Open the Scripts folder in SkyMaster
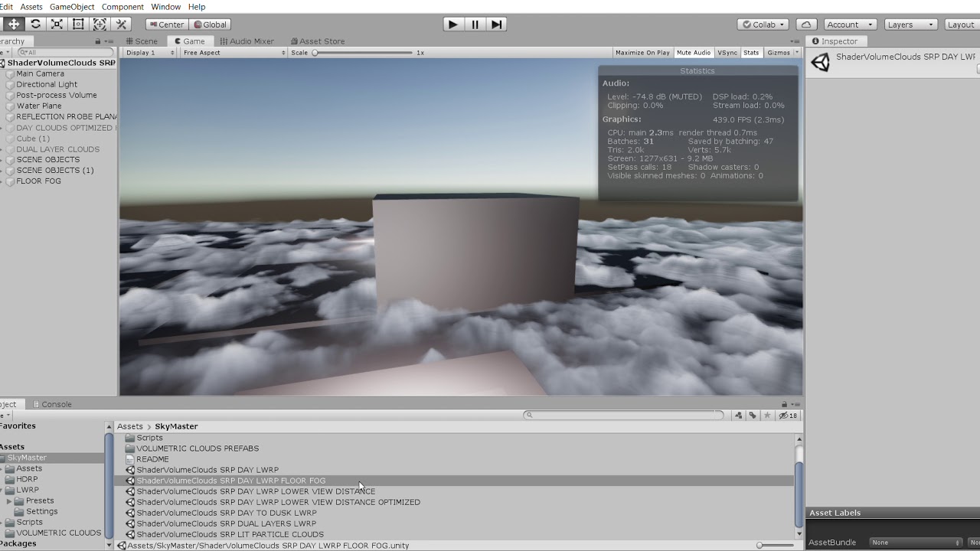The height and width of the screenshot is (551, 980). [x=149, y=438]
